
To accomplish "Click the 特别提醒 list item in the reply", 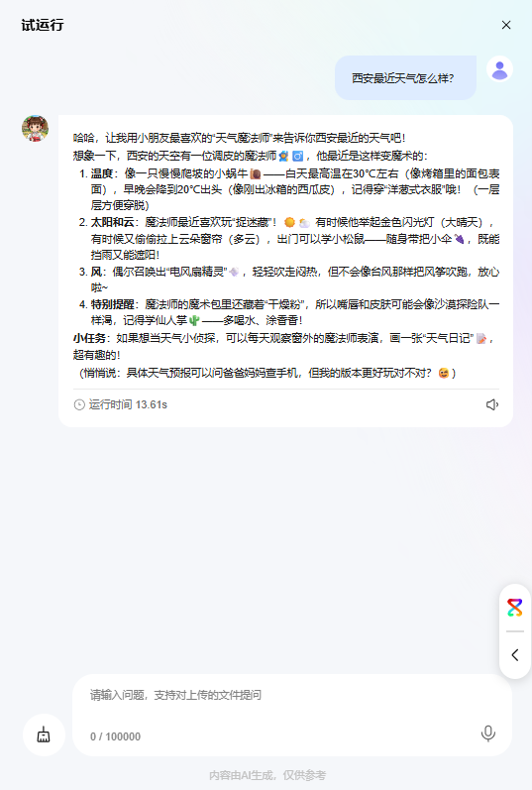I will [290, 312].
